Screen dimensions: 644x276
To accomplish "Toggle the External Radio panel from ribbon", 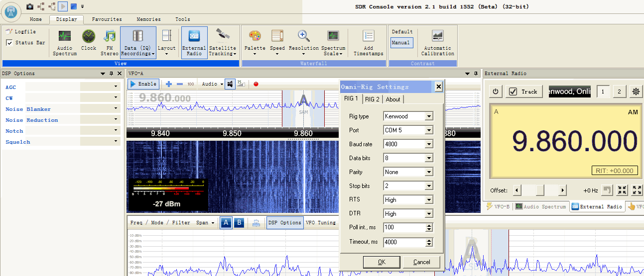I will (x=194, y=43).
